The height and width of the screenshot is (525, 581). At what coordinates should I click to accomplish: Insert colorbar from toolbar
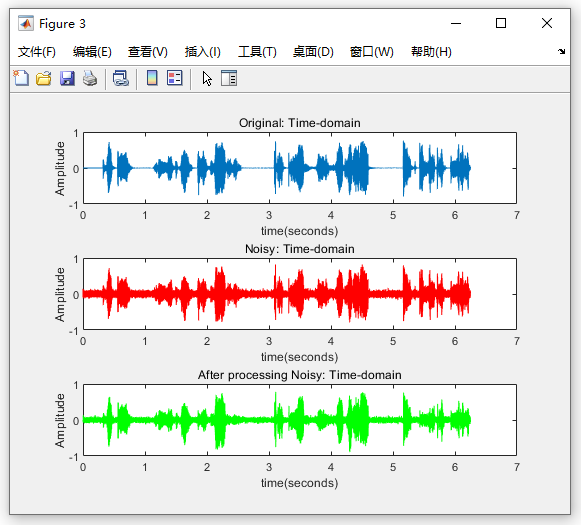coord(152,78)
